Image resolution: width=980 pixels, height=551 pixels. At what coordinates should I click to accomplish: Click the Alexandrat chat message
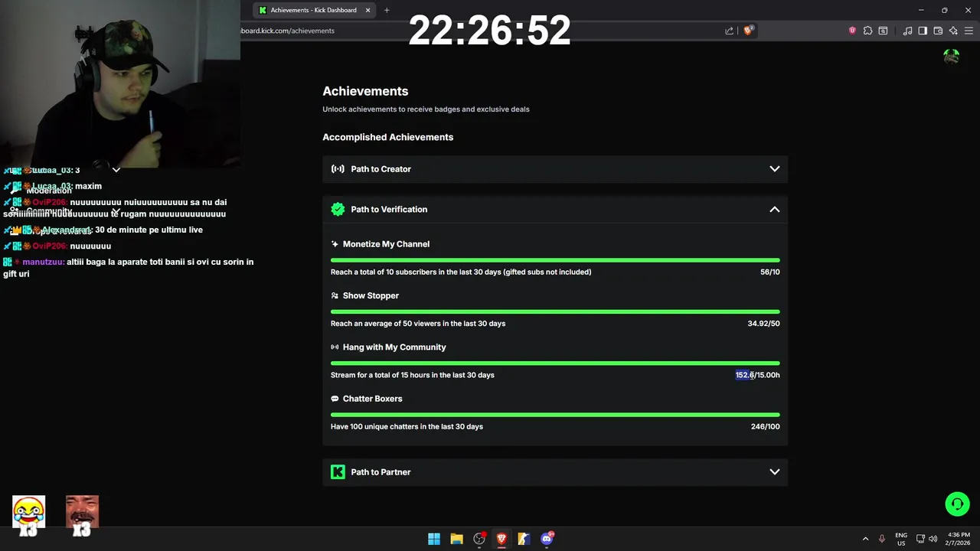pos(103,230)
